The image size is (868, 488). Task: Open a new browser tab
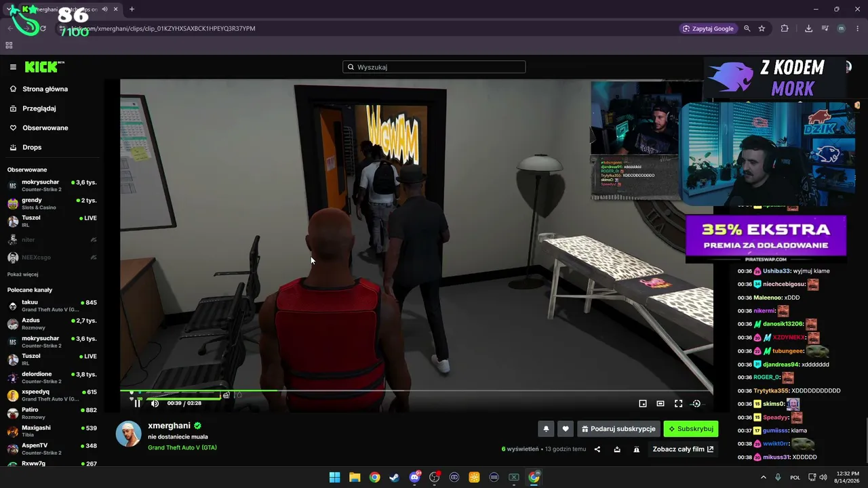point(132,9)
